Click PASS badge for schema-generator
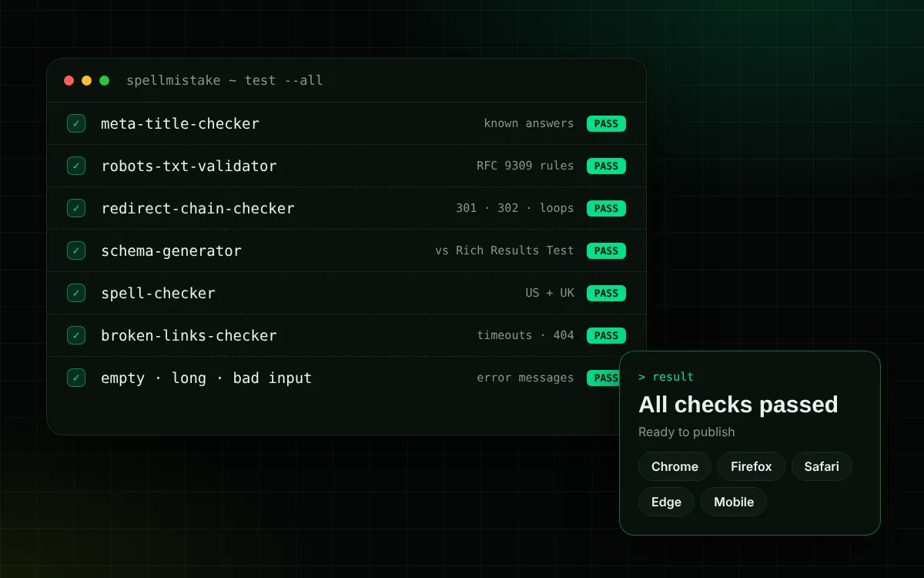The width and height of the screenshot is (924, 578). tap(606, 250)
